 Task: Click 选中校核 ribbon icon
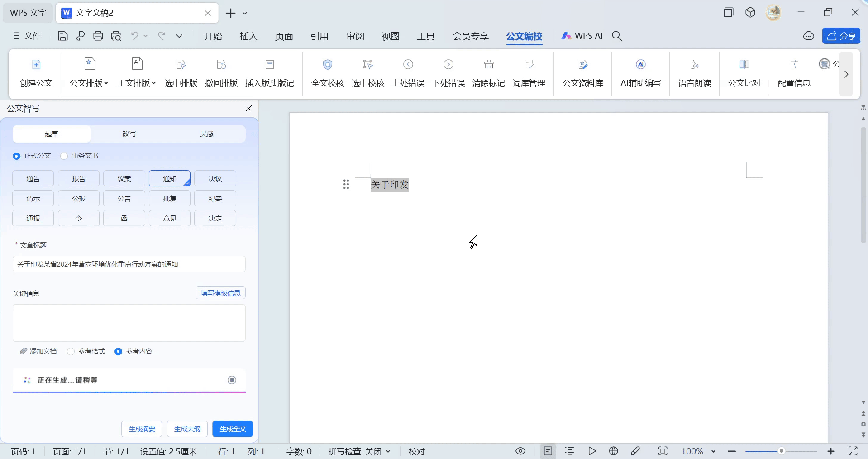click(x=368, y=73)
